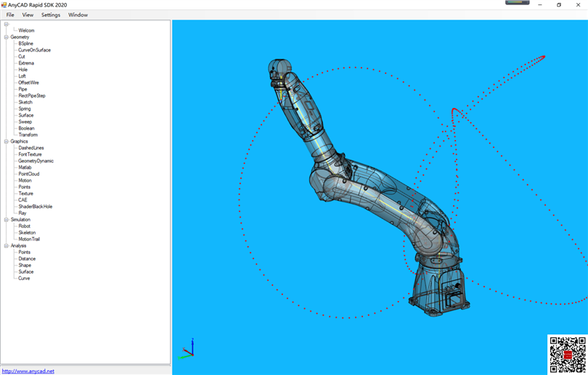Collapse the Simulation tree node
The height and width of the screenshot is (375, 588).
7,220
